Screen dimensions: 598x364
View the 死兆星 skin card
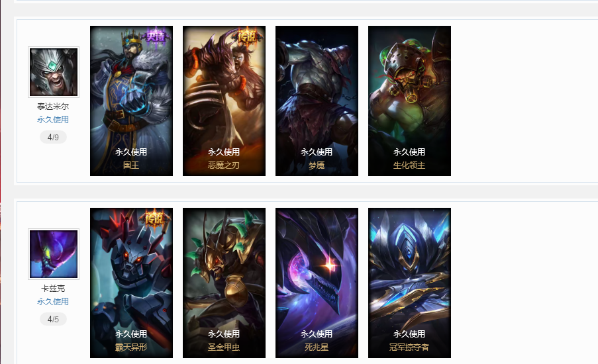[317, 283]
